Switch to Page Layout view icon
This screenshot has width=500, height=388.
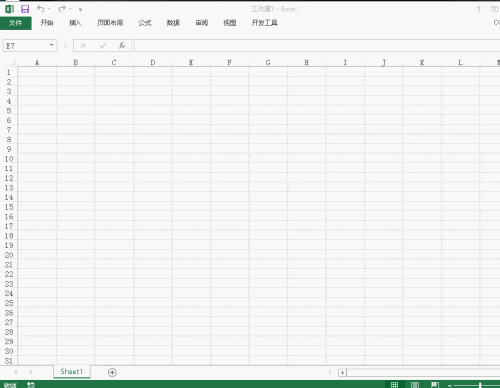[415, 385]
